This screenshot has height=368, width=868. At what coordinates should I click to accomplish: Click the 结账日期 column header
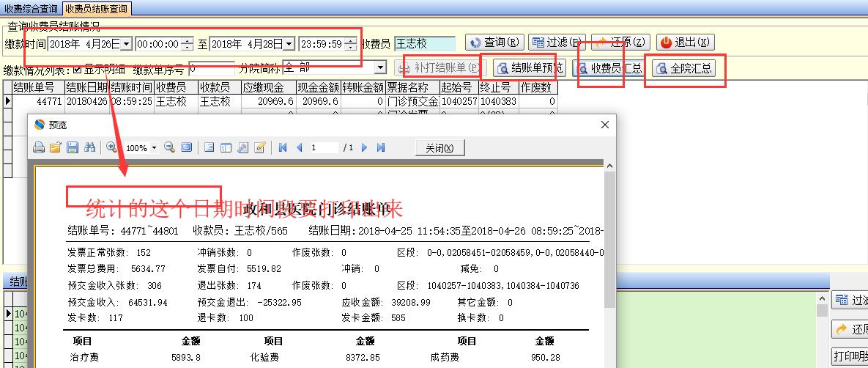pos(86,87)
